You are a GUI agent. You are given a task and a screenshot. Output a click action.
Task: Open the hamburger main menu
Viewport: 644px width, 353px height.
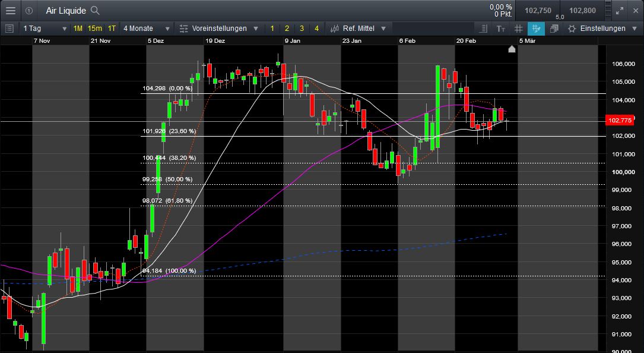pos(11,11)
